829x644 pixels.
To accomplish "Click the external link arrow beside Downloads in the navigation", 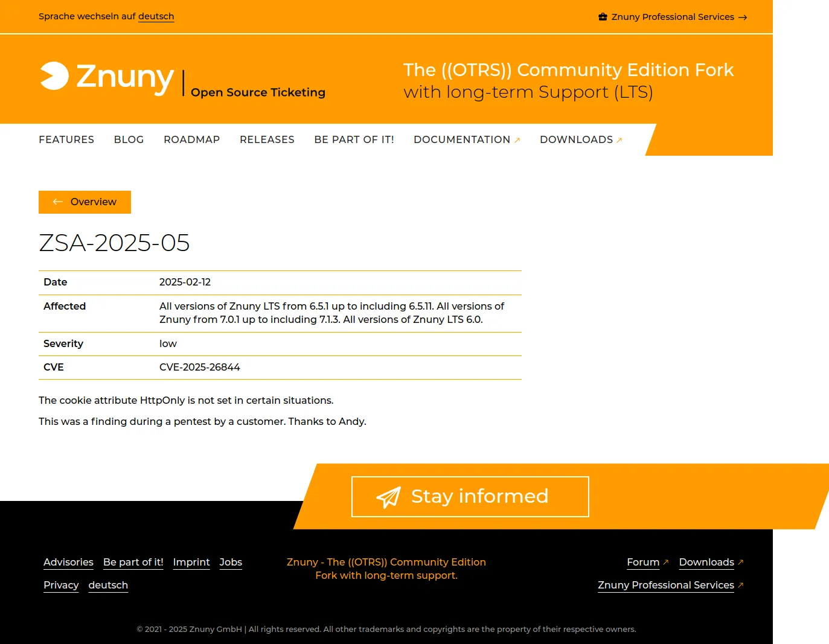I will [619, 141].
